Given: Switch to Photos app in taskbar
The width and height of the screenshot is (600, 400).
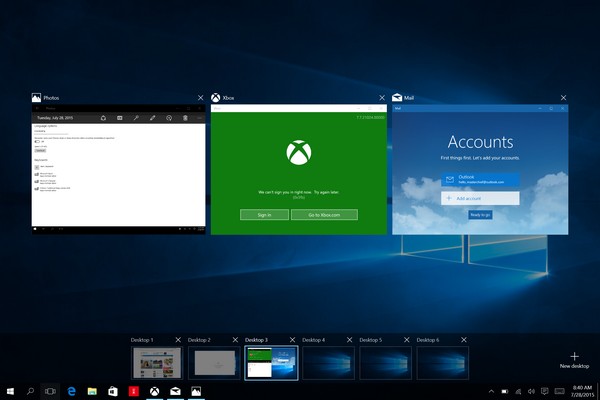Looking at the screenshot, I should (196, 391).
